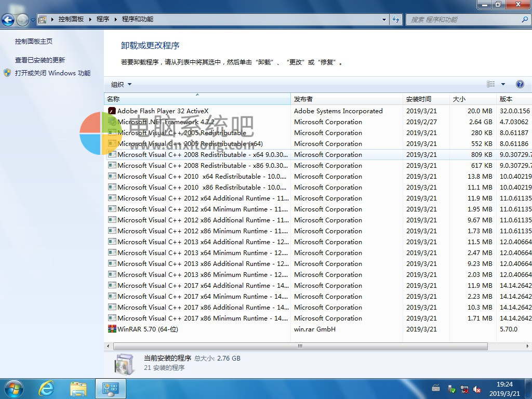Click icon of 2017 x64 Minimum Runtime
The height and width of the screenshot is (399, 532).
tap(112, 296)
